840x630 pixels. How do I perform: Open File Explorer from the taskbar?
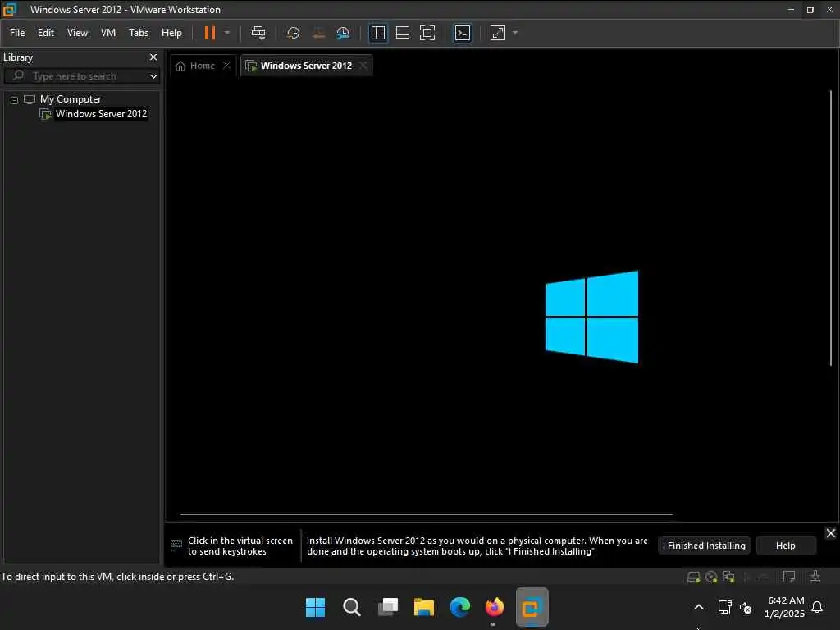click(424, 607)
